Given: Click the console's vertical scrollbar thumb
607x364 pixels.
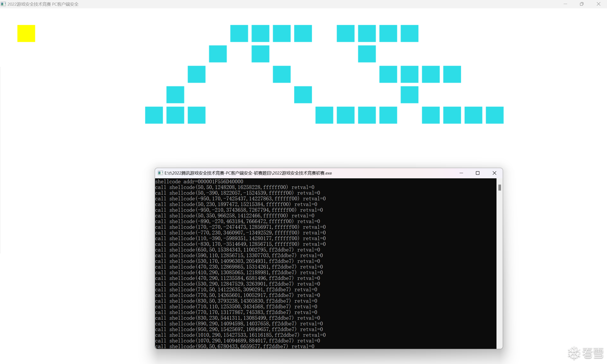Looking at the screenshot, I should (499, 188).
